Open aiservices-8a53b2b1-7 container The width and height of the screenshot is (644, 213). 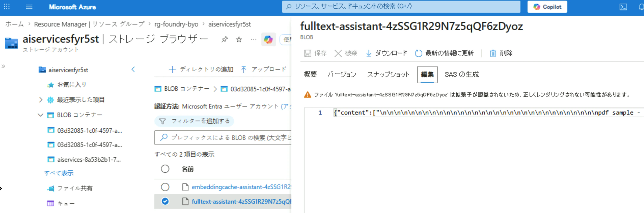84,159
